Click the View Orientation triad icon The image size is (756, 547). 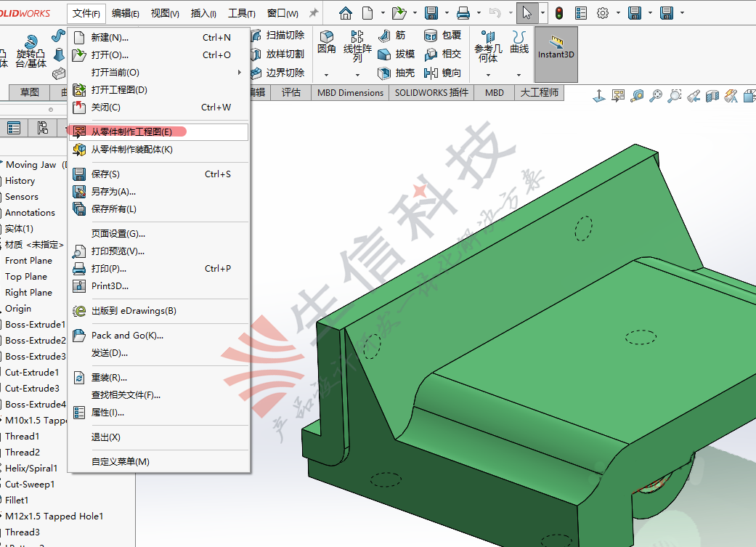(599, 96)
